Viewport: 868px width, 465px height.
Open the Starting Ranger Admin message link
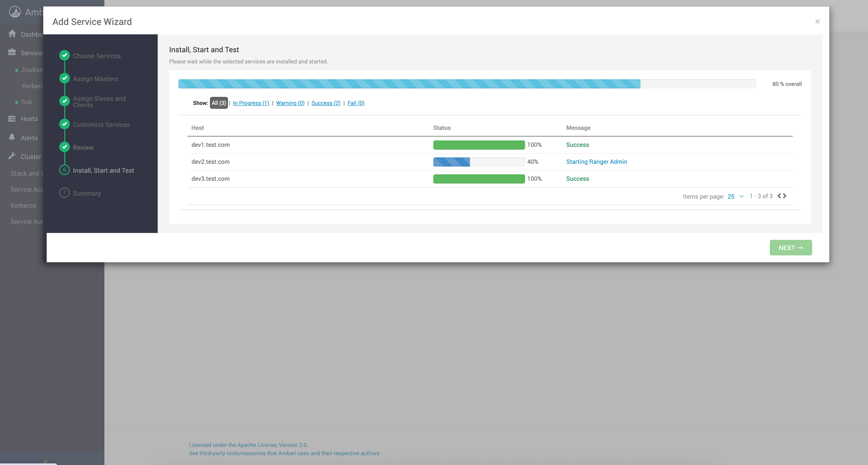pyautogui.click(x=596, y=162)
